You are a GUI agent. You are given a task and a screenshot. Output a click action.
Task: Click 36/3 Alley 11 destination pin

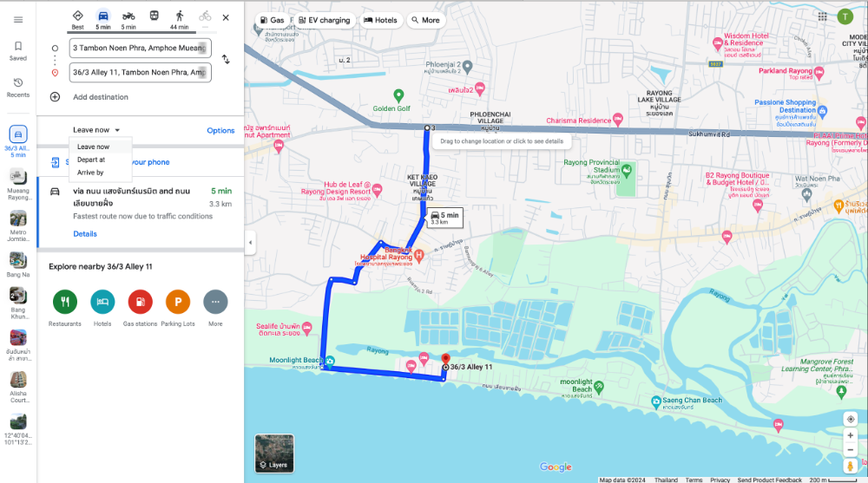(x=445, y=360)
